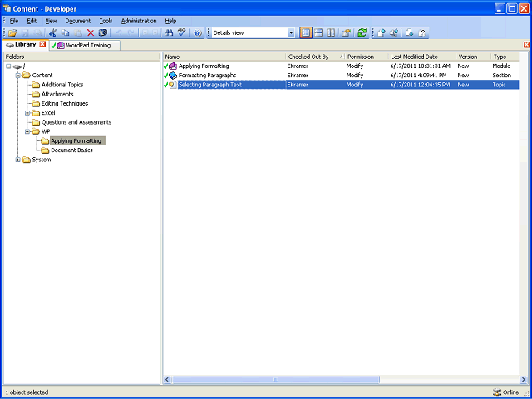Close the Library tab with its red X

(x=42, y=44)
